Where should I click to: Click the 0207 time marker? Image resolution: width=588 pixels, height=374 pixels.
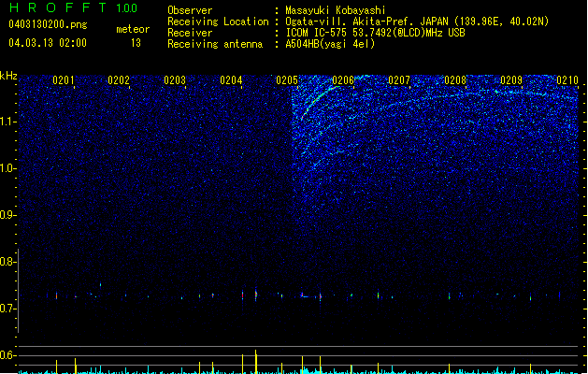coord(399,80)
